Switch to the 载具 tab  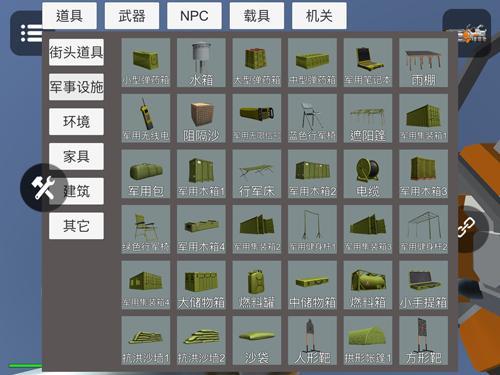257,16
